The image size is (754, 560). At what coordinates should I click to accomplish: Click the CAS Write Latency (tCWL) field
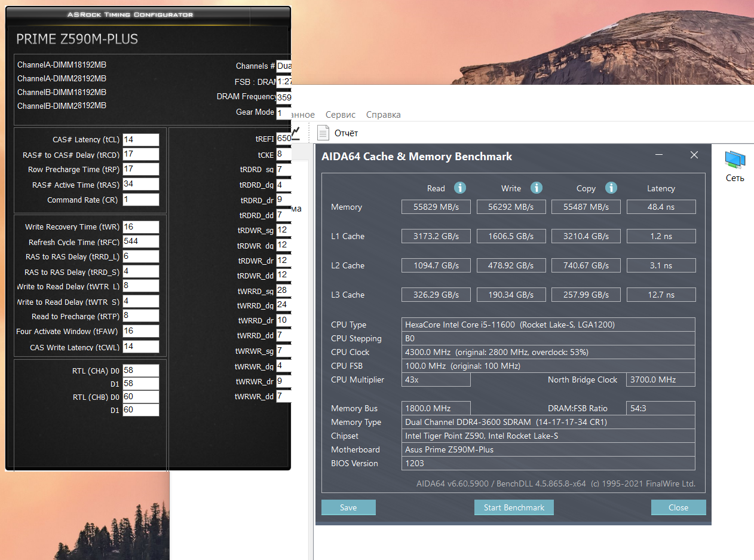pos(141,347)
